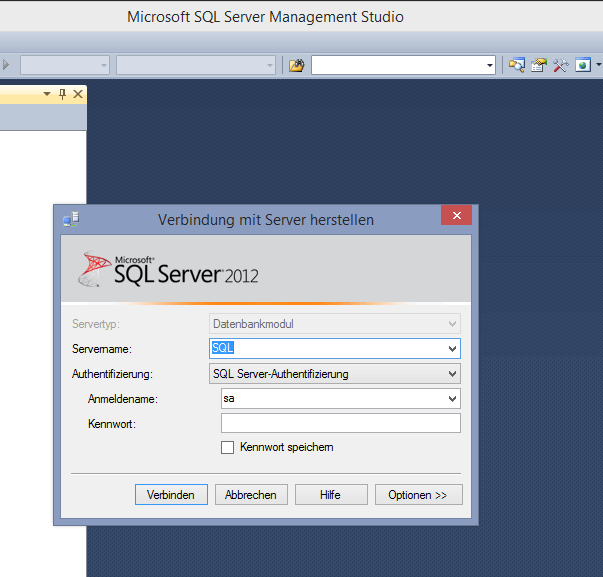Click the Kennwort password field
Image resolution: width=603 pixels, height=577 pixels.
click(341, 423)
